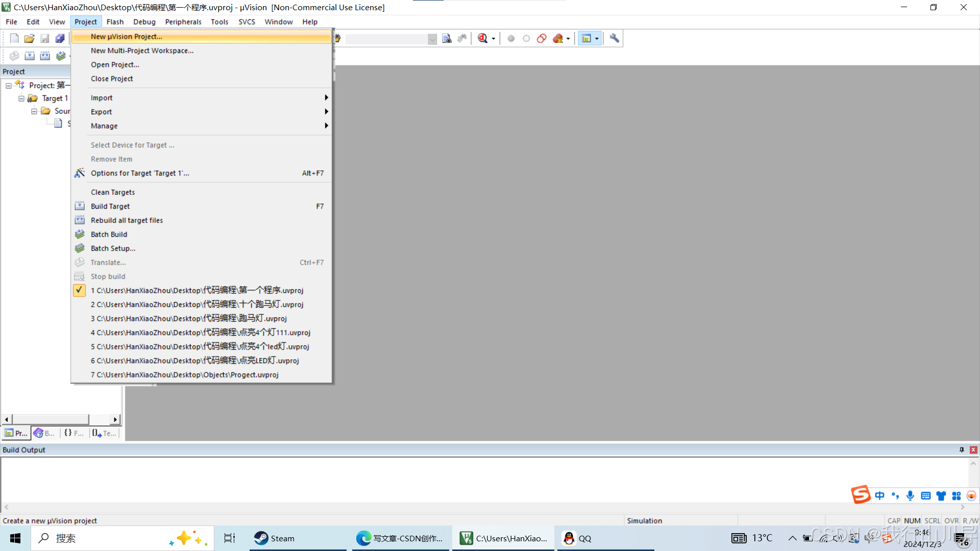Click the Configuration wrench icon
The height and width of the screenshot is (551, 980).
point(614,38)
